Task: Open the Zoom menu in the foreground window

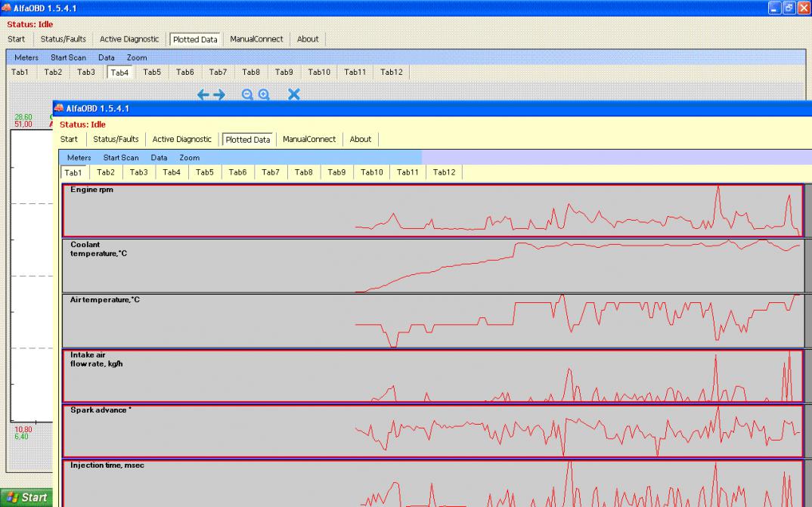Action: (x=189, y=158)
